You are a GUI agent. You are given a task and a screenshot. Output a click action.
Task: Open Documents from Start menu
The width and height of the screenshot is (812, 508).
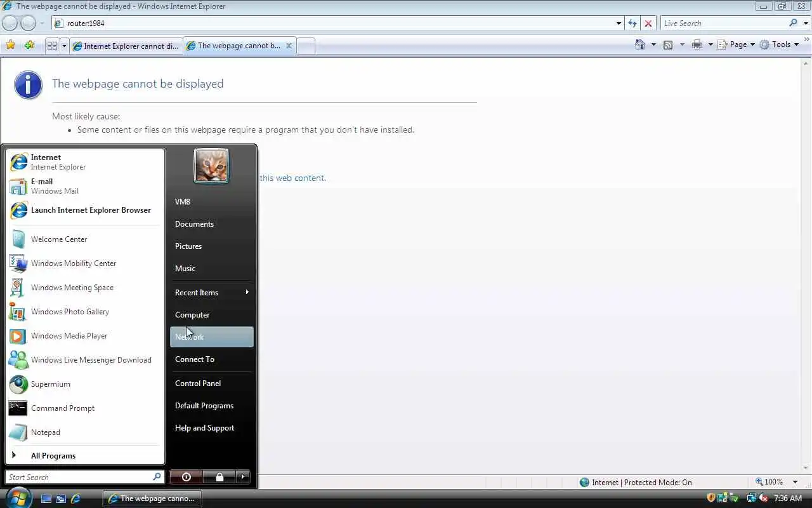pos(211,224)
